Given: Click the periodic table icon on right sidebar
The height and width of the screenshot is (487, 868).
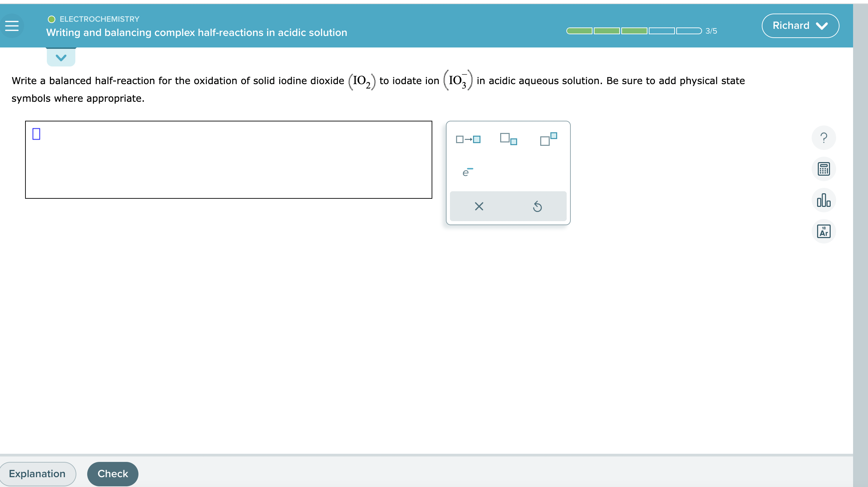Looking at the screenshot, I should point(825,232).
